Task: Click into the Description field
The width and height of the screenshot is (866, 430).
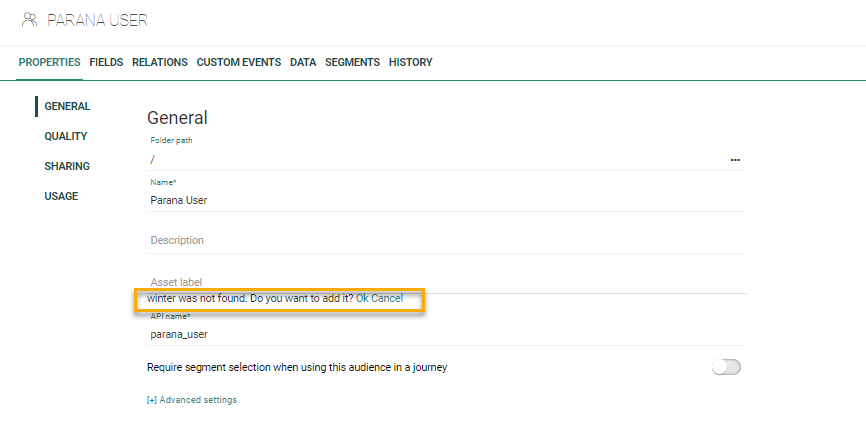Action: (x=446, y=241)
